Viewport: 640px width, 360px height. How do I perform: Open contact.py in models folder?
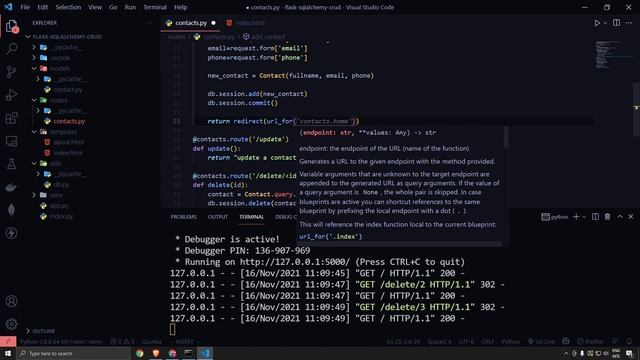(68, 89)
